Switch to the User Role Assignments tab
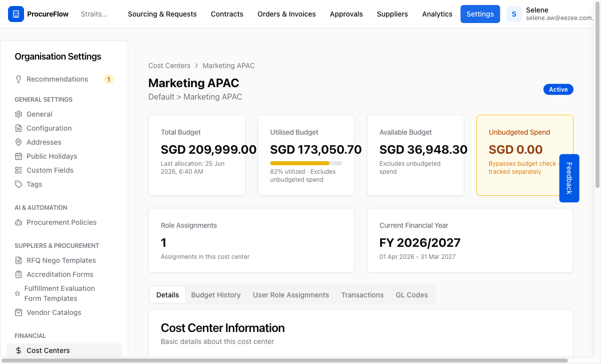This screenshot has height=364, width=601. [291, 295]
